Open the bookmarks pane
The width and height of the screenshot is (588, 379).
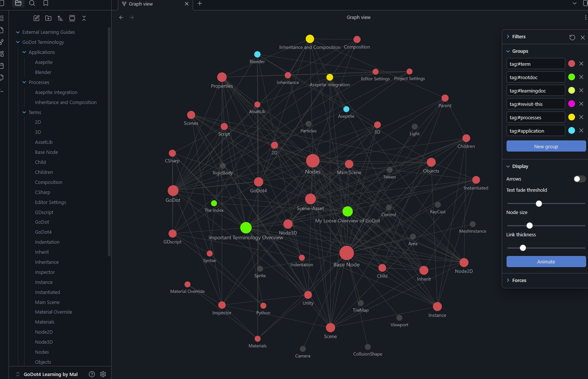point(46,3)
